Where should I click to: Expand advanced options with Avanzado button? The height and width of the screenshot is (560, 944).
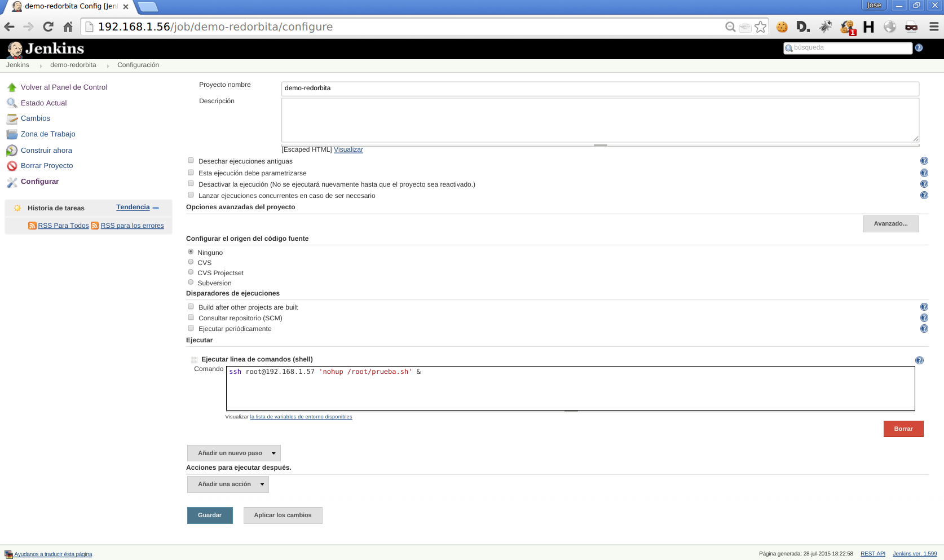click(x=890, y=224)
